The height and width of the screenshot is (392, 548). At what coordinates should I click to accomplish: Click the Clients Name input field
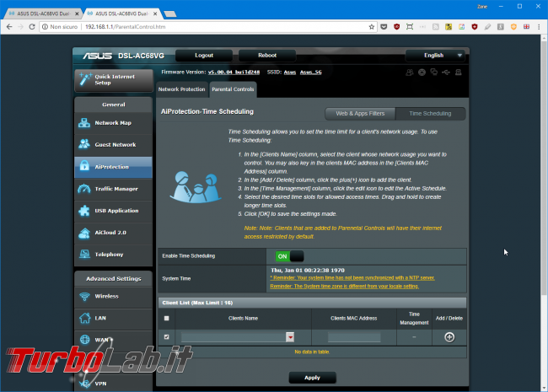click(x=234, y=337)
